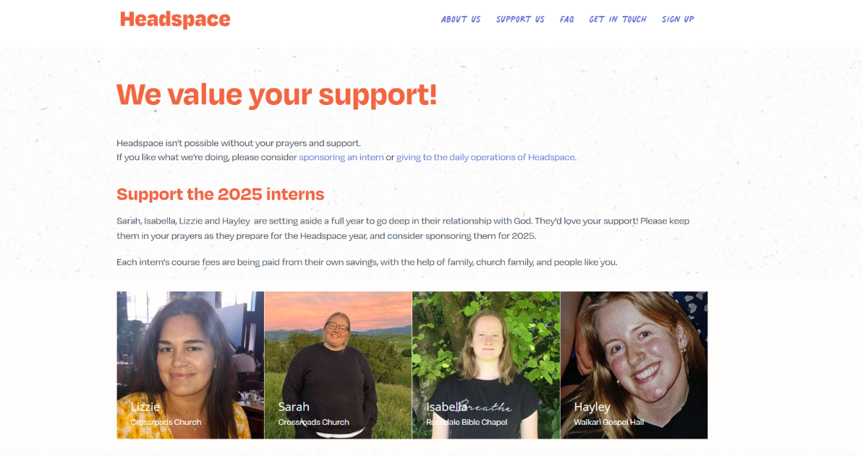The width and height of the screenshot is (868, 456).
Task: Select Lizzie's intern photo card
Action: pyautogui.click(x=190, y=365)
